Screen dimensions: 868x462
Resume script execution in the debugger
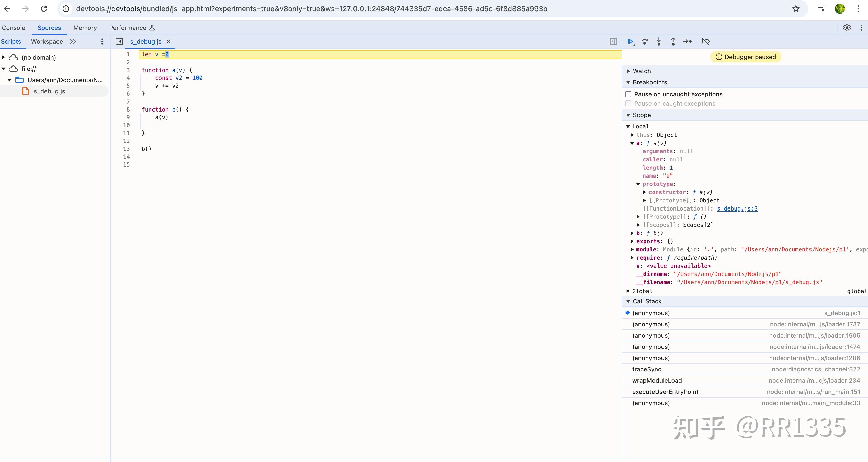pos(630,41)
